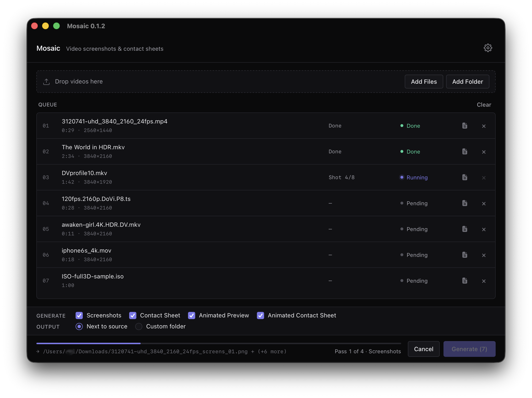Image resolution: width=532 pixels, height=398 pixels.
Task: Open file icon for awaken-girl.4K.HDR.DV.mkv
Action: (x=464, y=229)
